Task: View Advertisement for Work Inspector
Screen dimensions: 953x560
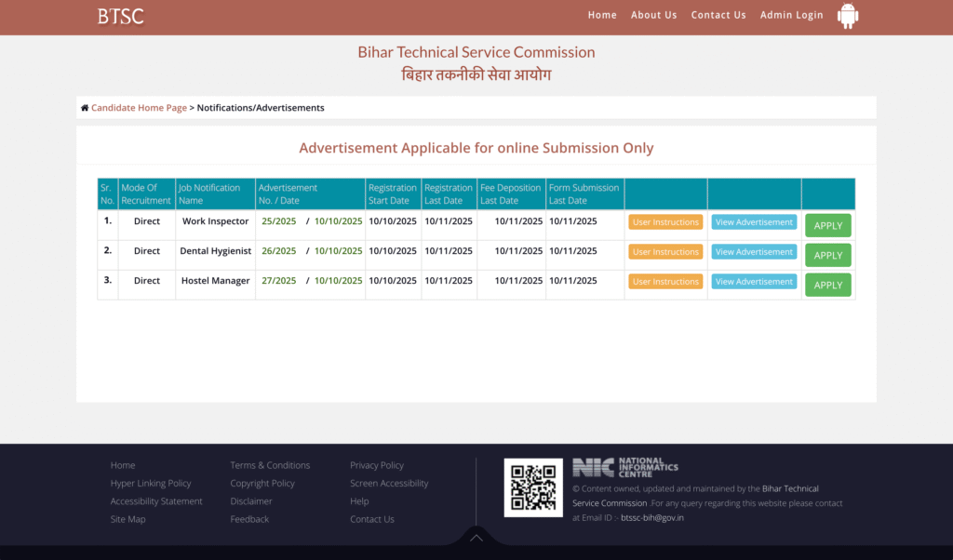Action: (x=754, y=222)
